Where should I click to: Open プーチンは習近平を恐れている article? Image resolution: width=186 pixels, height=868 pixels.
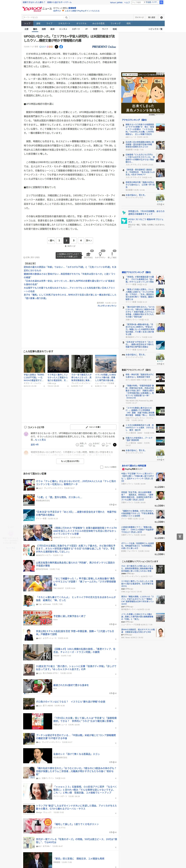click(76, 737)
